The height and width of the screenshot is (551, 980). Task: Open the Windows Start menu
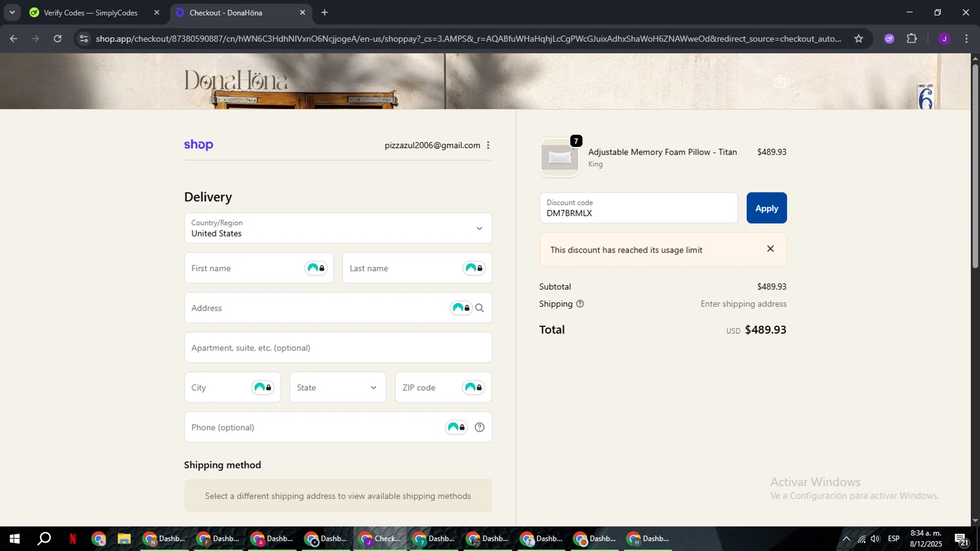[14, 539]
